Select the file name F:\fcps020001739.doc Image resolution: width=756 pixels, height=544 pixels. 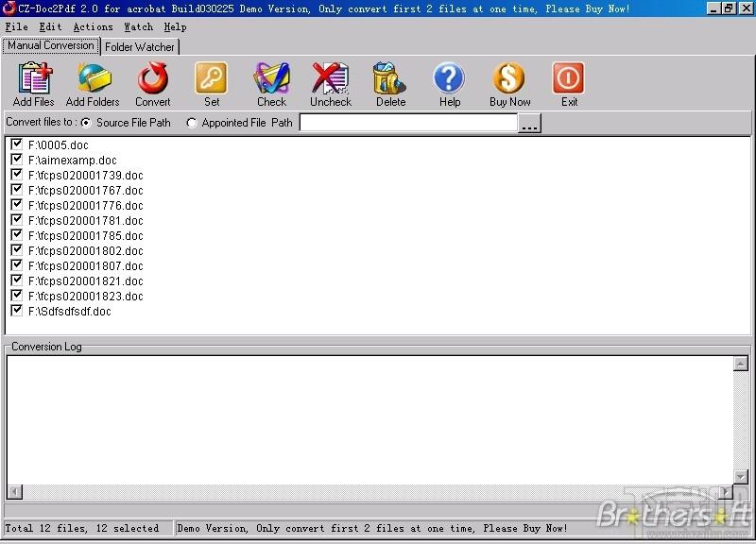click(86, 176)
